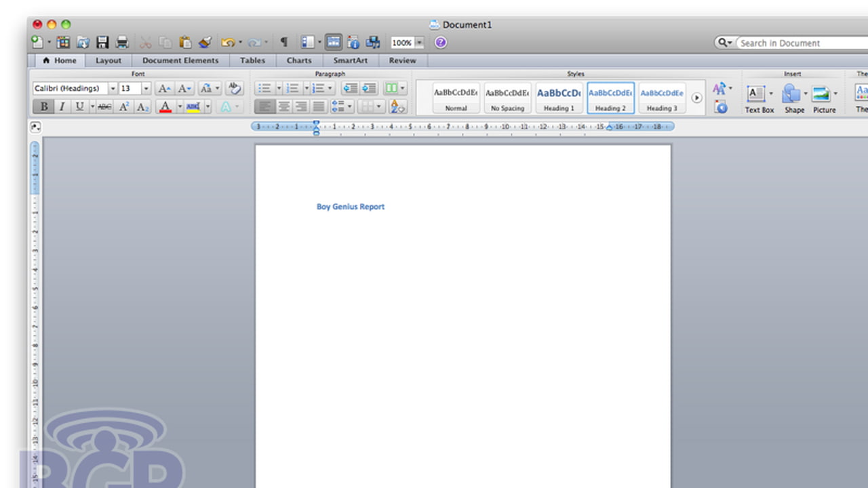The width and height of the screenshot is (868, 488).
Task: Toggle Bold formatting
Action: [44, 106]
